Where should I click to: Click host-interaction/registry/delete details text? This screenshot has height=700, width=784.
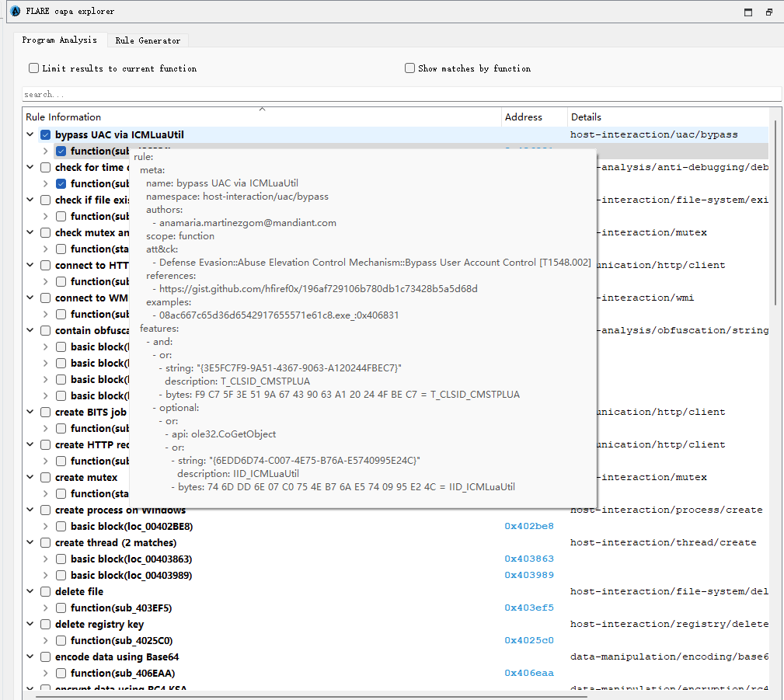[669, 624]
